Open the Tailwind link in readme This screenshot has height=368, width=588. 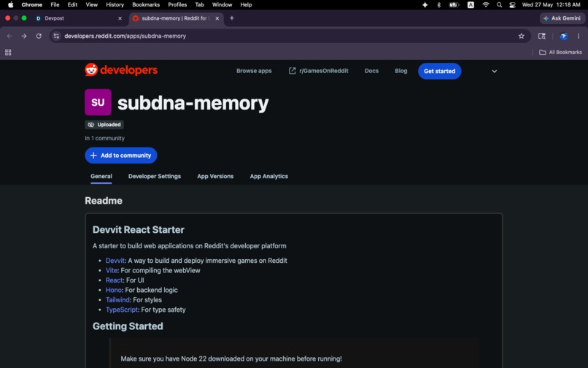(x=117, y=299)
